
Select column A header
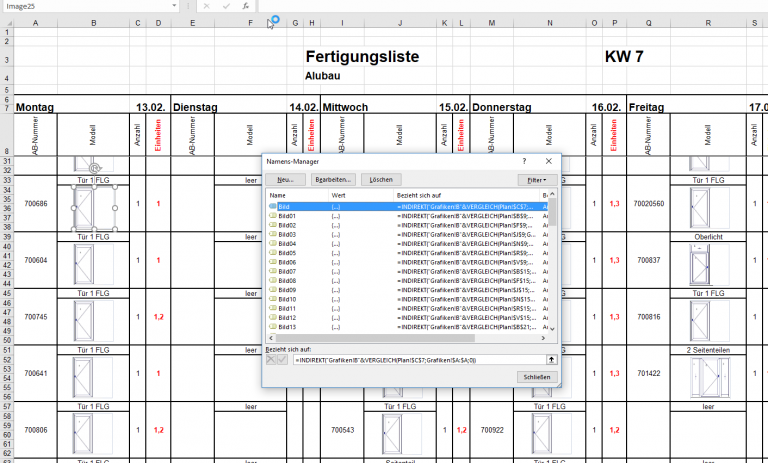[35, 23]
